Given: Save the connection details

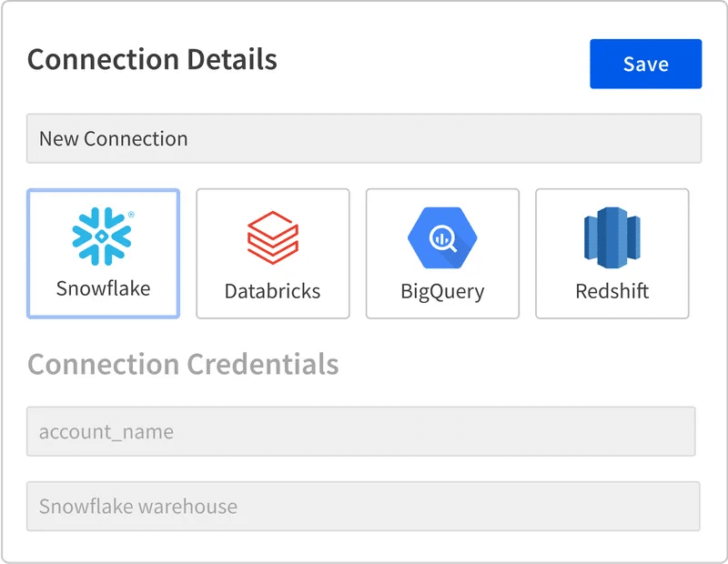Looking at the screenshot, I should (646, 64).
